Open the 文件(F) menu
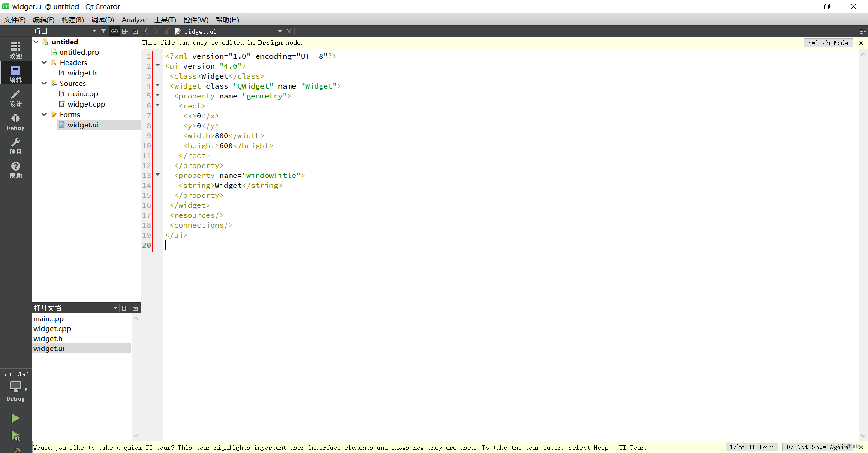 point(15,19)
